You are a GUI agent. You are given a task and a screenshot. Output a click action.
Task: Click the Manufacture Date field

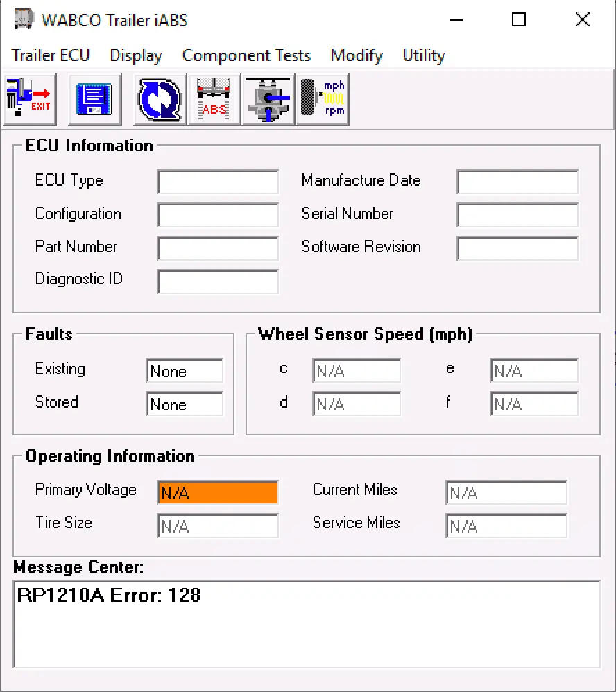pos(517,182)
